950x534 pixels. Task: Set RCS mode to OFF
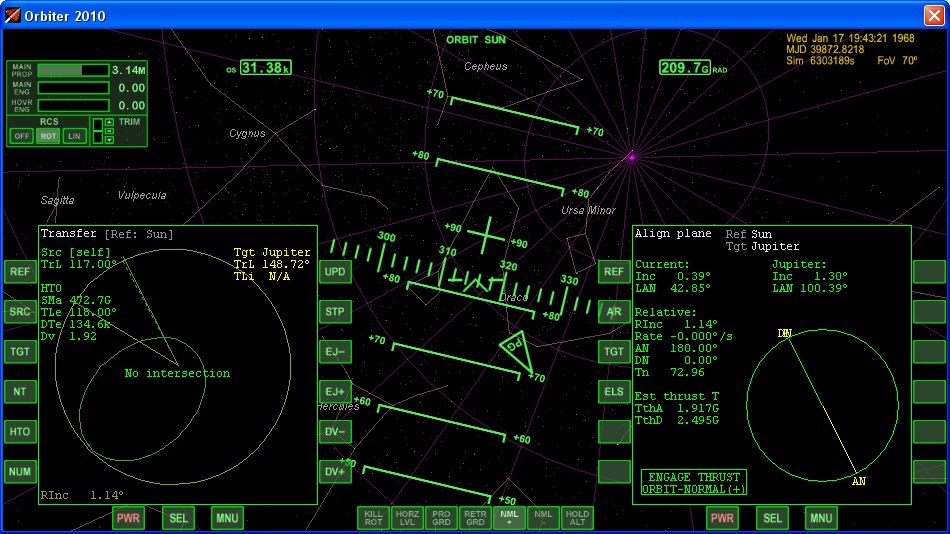coord(21,136)
